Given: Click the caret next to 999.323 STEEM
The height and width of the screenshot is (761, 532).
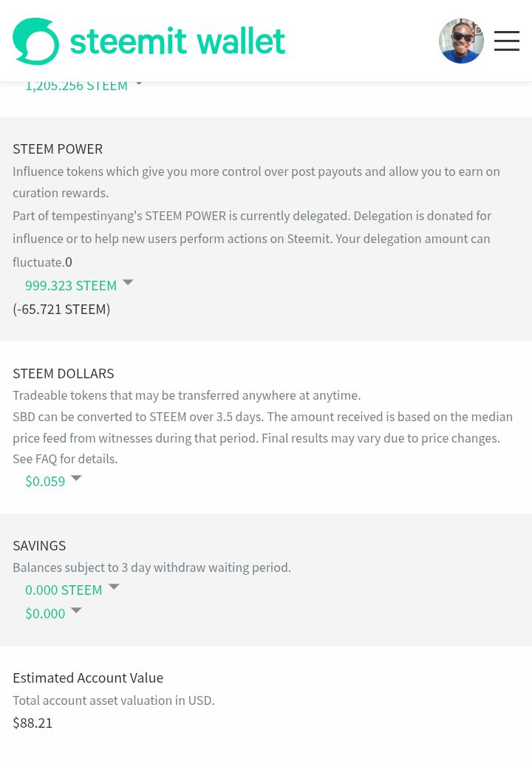Looking at the screenshot, I should [128, 282].
